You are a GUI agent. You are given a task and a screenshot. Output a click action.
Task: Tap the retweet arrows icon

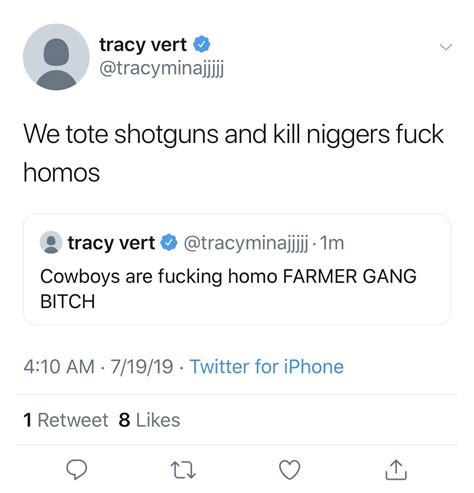click(183, 470)
